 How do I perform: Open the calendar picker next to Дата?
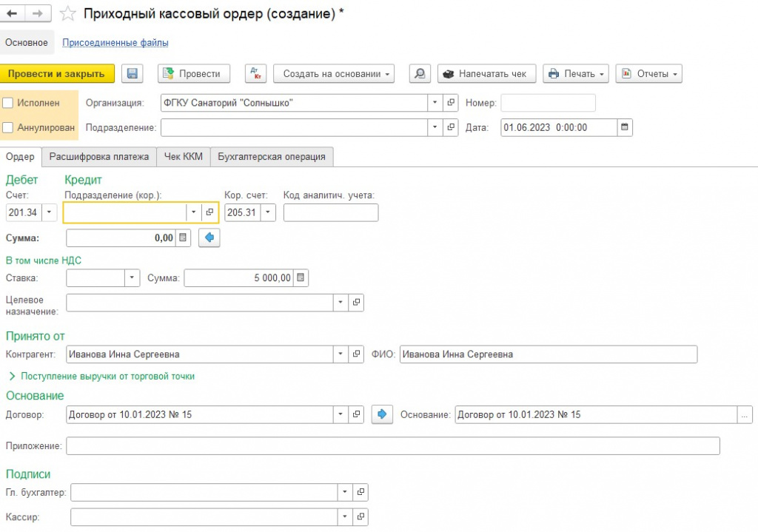(625, 127)
